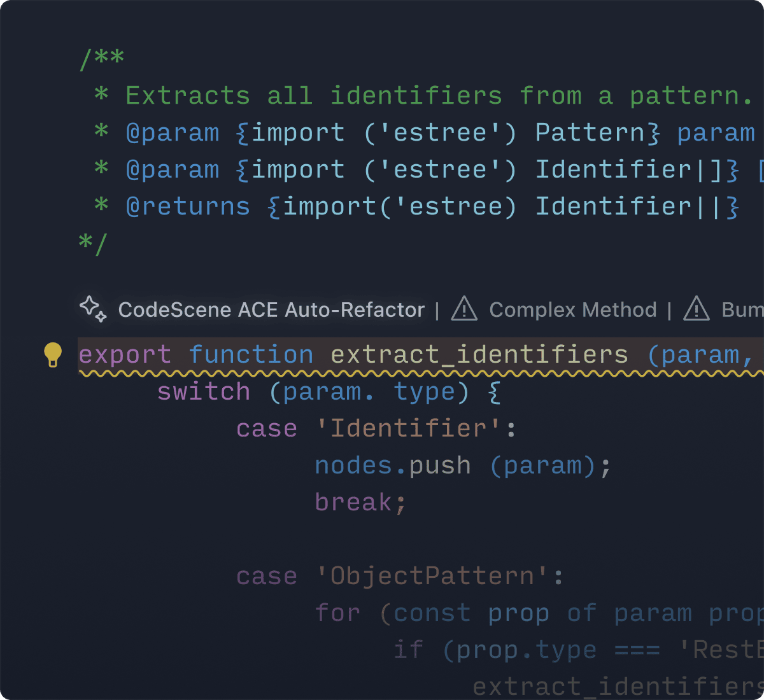Viewport: 764px width, 700px height.
Task: Click the truncated 'Bum' code lens label
Action: [742, 310]
